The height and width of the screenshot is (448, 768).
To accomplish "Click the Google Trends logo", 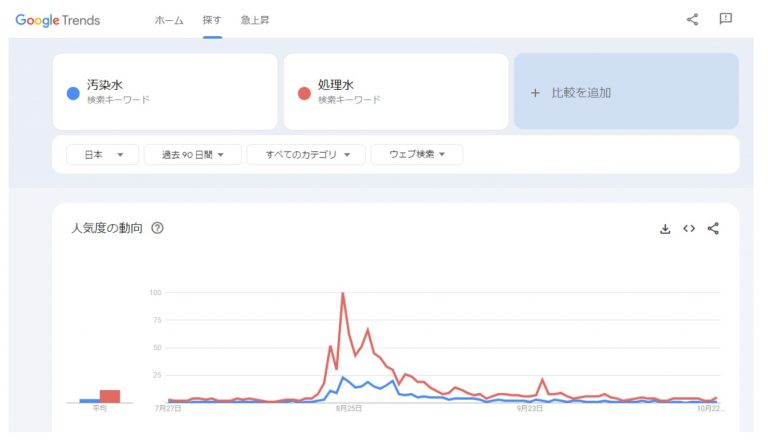I will 58,20.
